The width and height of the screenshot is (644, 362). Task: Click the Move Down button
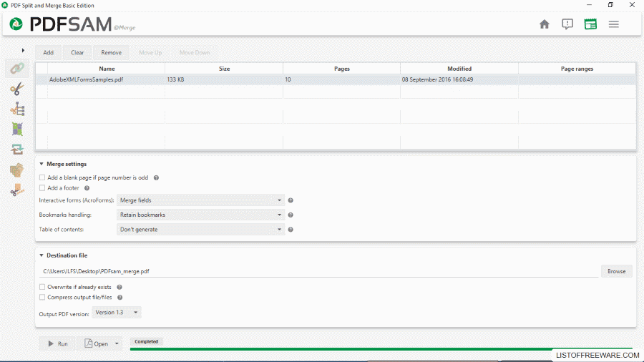pos(194,52)
